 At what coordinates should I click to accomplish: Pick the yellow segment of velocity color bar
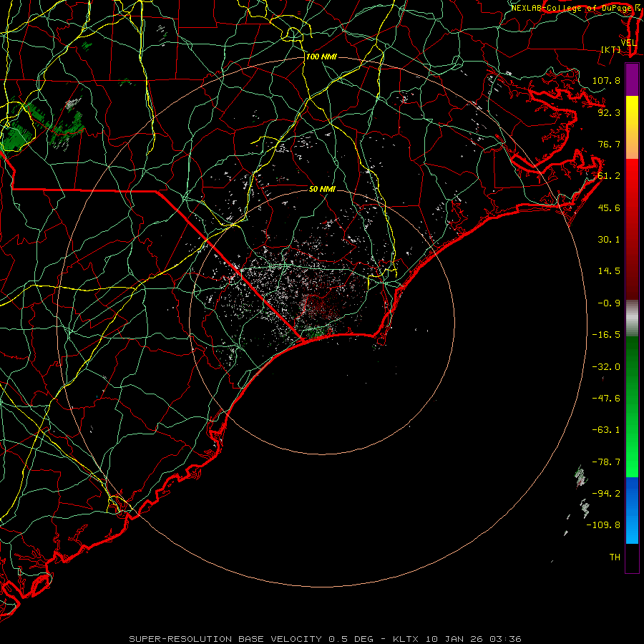[632, 111]
